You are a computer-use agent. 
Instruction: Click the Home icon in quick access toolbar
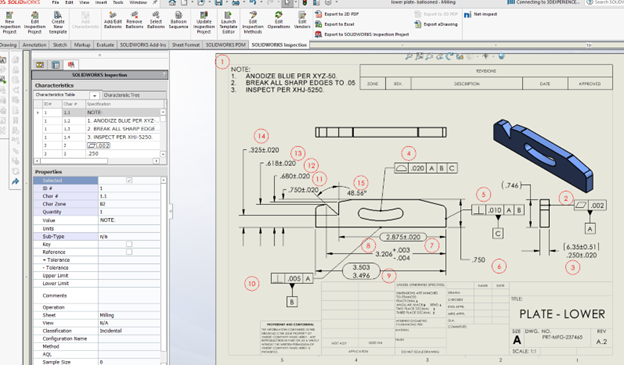pos(172,2)
